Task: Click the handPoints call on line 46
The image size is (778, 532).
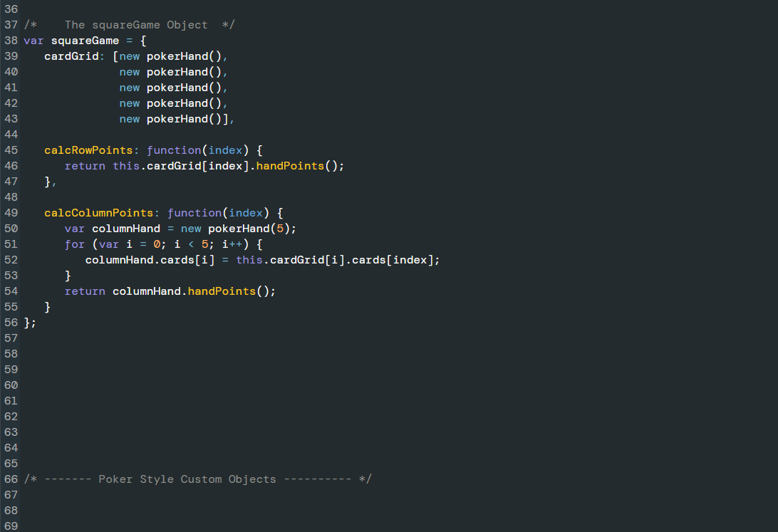Action: click(x=291, y=165)
